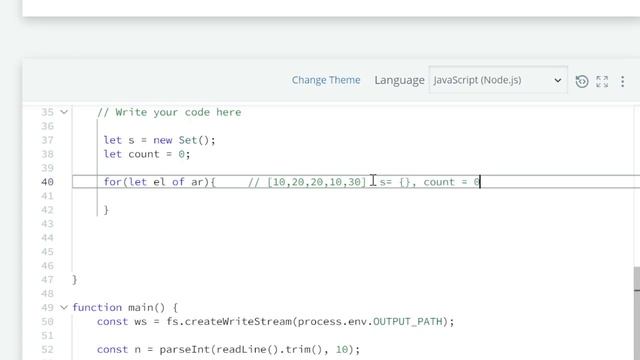This screenshot has height=360, width=640.
Task: Click line number 37 in the gutter
Action: [x=47, y=140]
